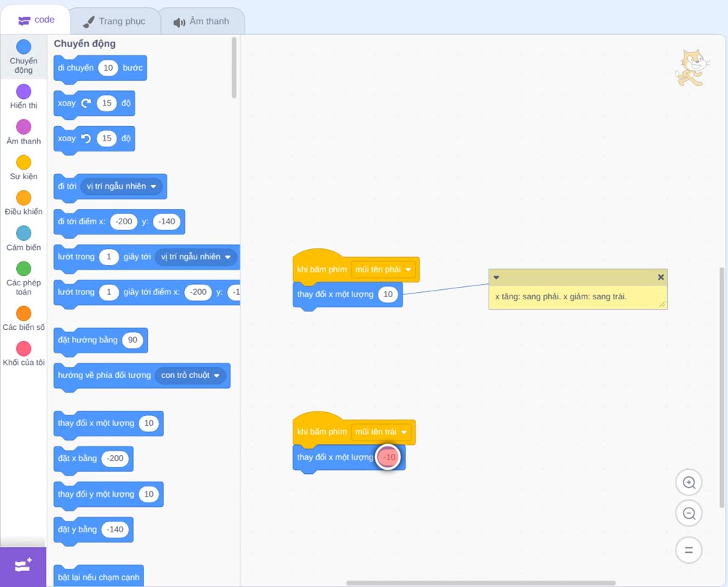Zoom out of the workspace
This screenshot has width=728, height=587.
[689, 513]
